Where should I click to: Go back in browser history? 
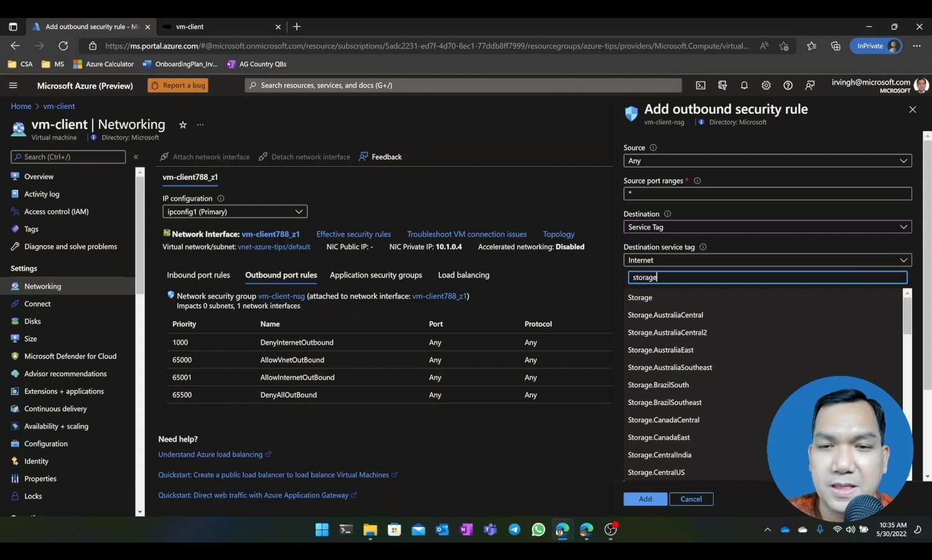point(15,45)
